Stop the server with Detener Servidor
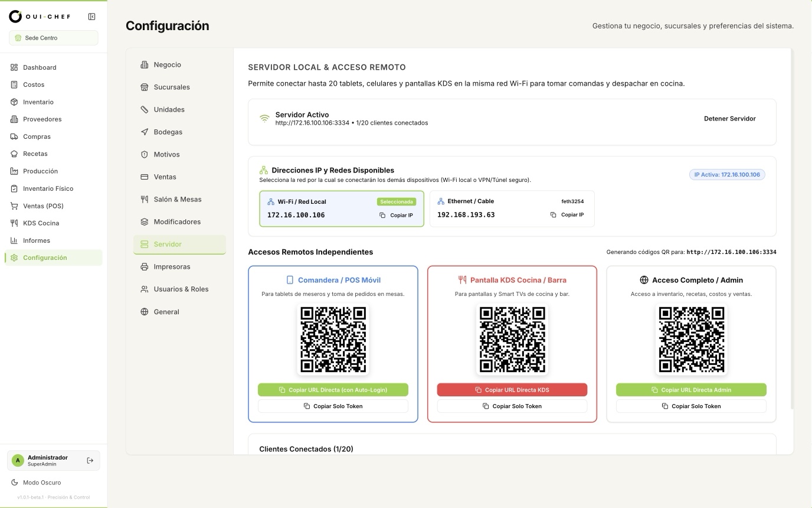The width and height of the screenshot is (812, 508). click(730, 119)
